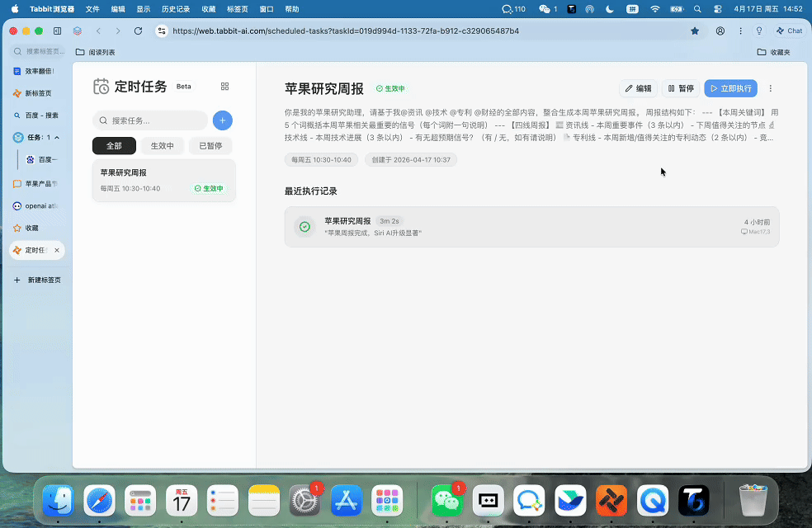Reload the page
Screen dimensions: 812x528
(x=139, y=31)
